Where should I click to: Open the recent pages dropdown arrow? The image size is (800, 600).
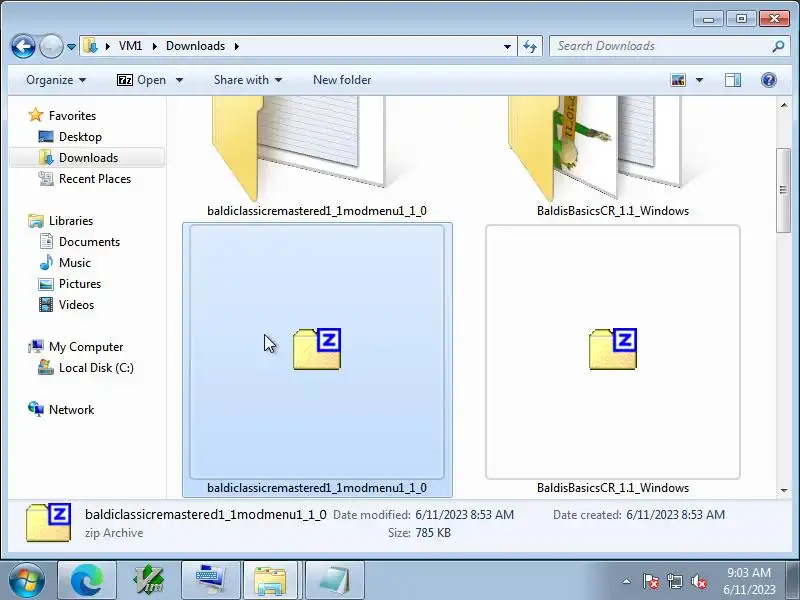(71, 47)
